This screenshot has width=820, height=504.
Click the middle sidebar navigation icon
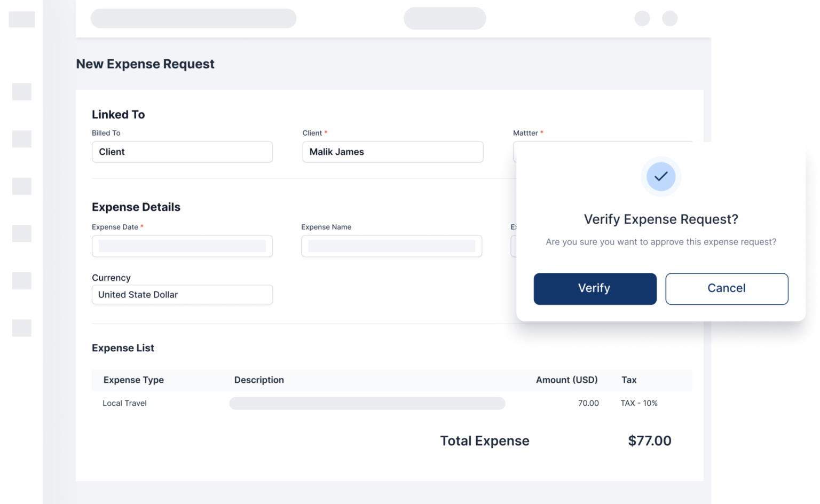pos(22,186)
